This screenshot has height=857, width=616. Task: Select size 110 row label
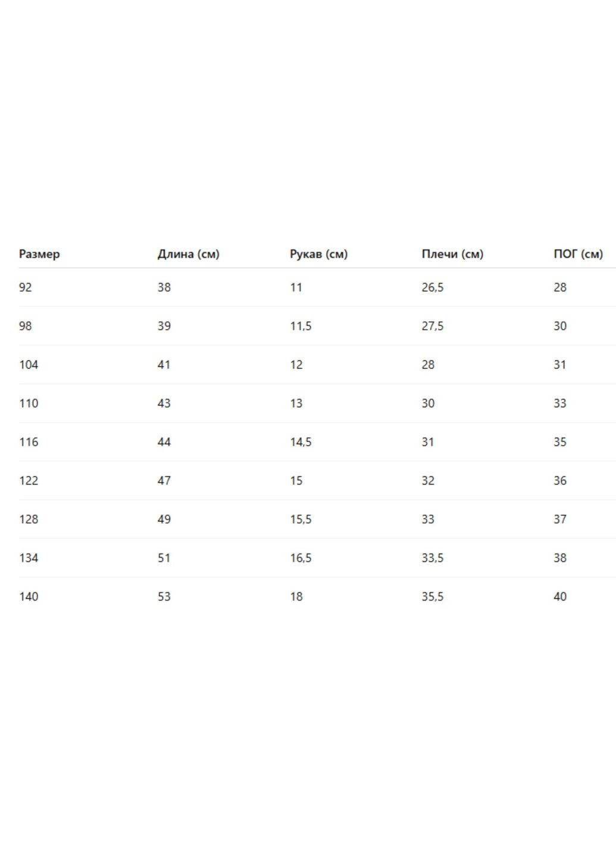click(29, 404)
